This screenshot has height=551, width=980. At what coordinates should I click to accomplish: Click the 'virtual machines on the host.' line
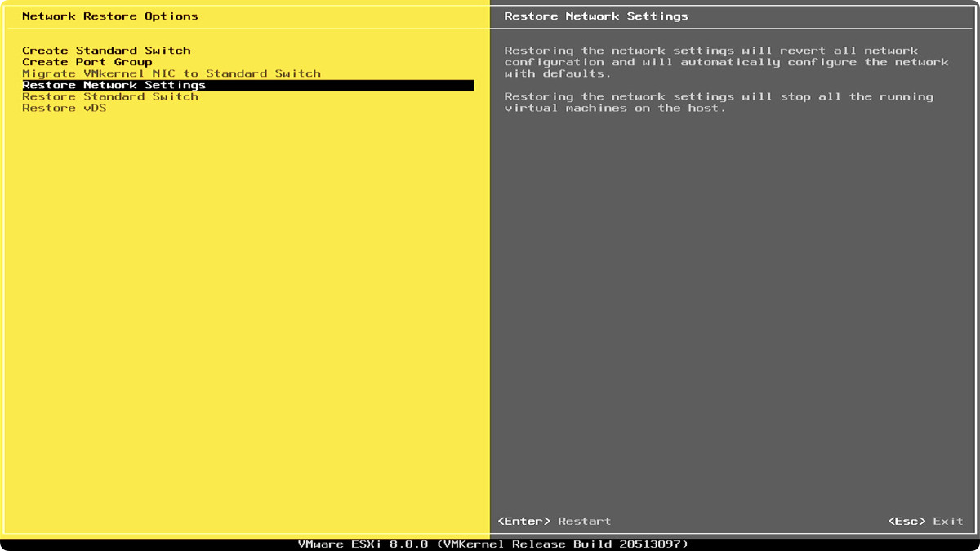[x=614, y=108]
